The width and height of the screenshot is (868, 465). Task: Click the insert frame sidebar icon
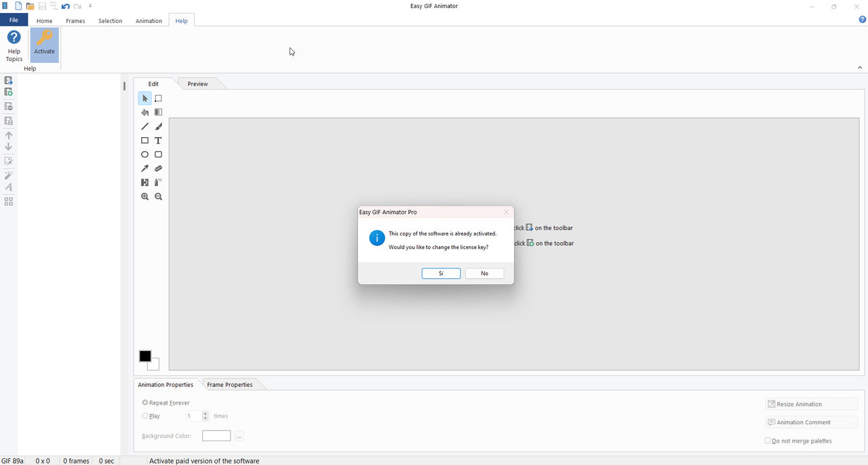[8, 80]
